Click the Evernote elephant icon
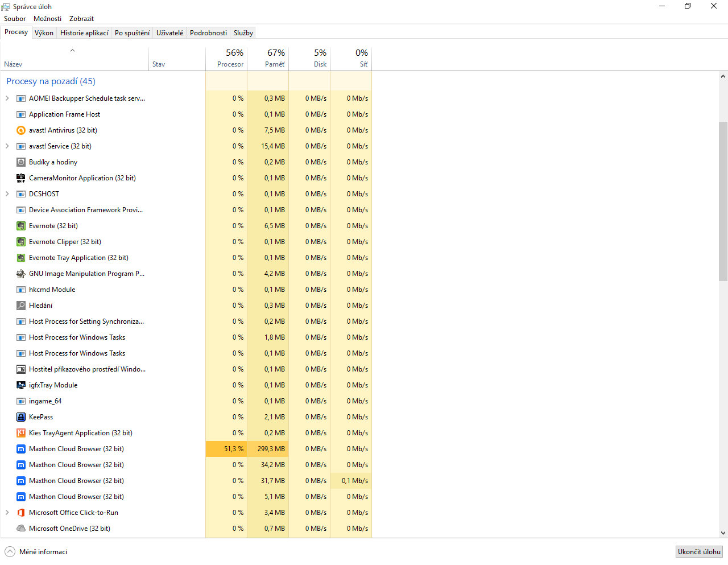 point(21,226)
